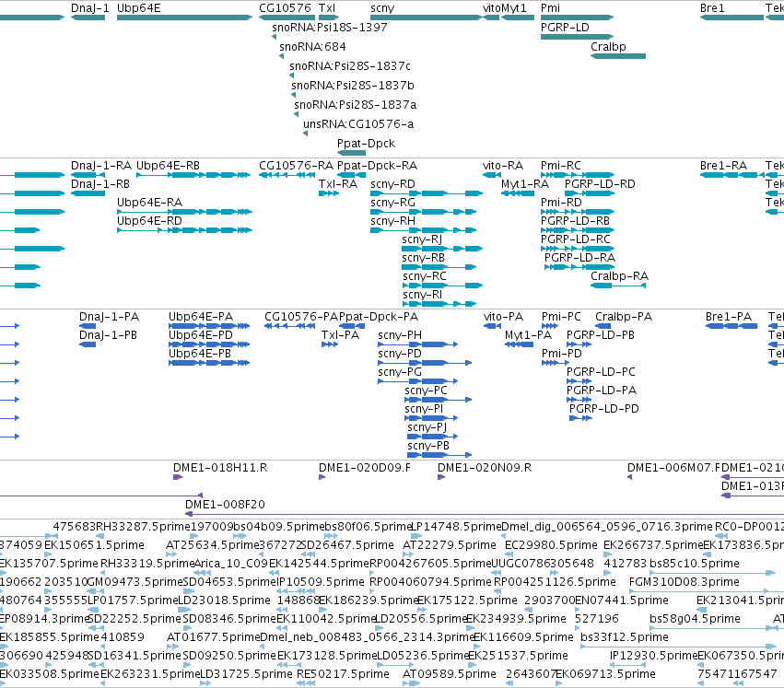
Task: Open the Ubp64E-RA transcript label
Action: (149, 203)
